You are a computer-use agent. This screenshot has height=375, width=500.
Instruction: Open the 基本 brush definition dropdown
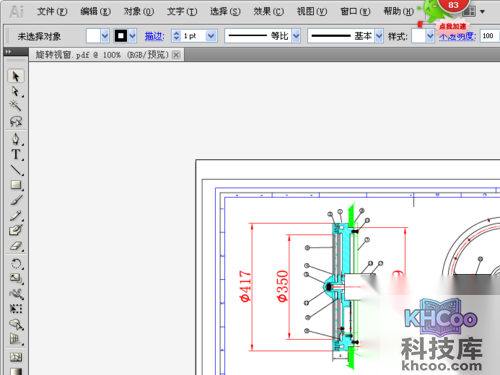379,36
